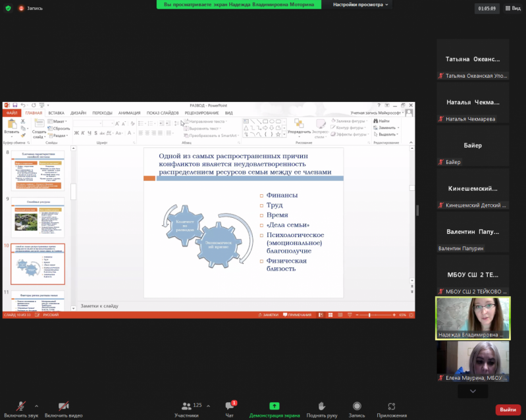Start recording with the Запись button

357,408
